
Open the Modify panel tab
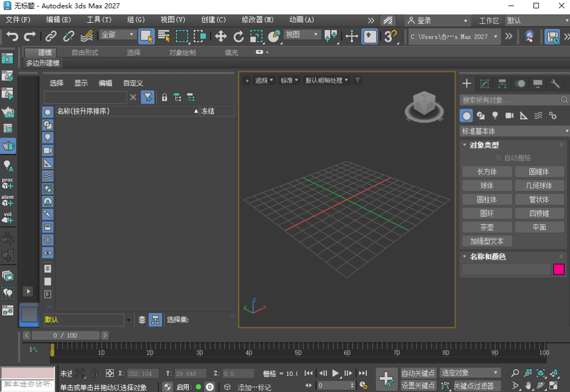pos(484,84)
